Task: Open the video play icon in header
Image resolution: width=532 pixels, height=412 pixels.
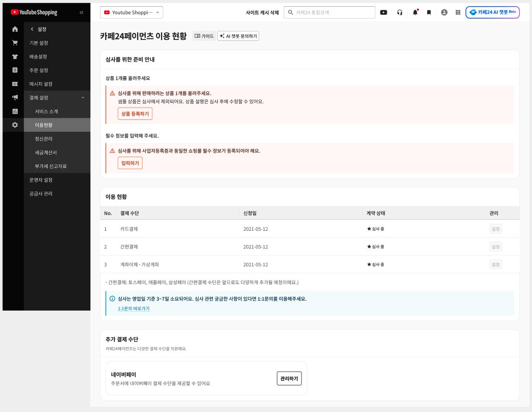Action: pyautogui.click(x=383, y=12)
